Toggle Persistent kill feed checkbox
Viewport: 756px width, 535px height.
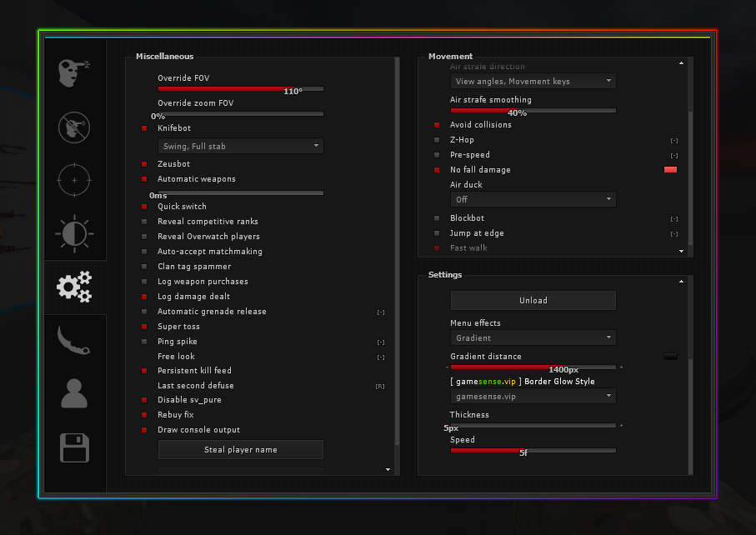click(144, 370)
